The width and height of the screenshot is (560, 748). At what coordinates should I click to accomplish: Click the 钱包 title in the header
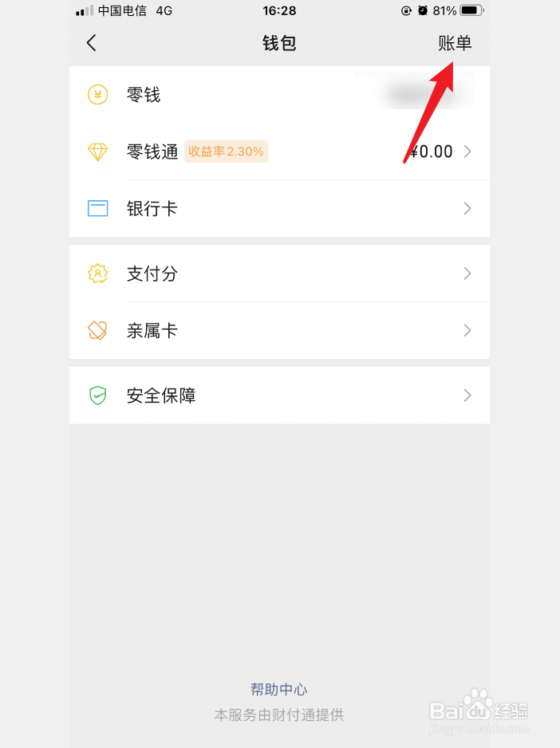(x=280, y=43)
